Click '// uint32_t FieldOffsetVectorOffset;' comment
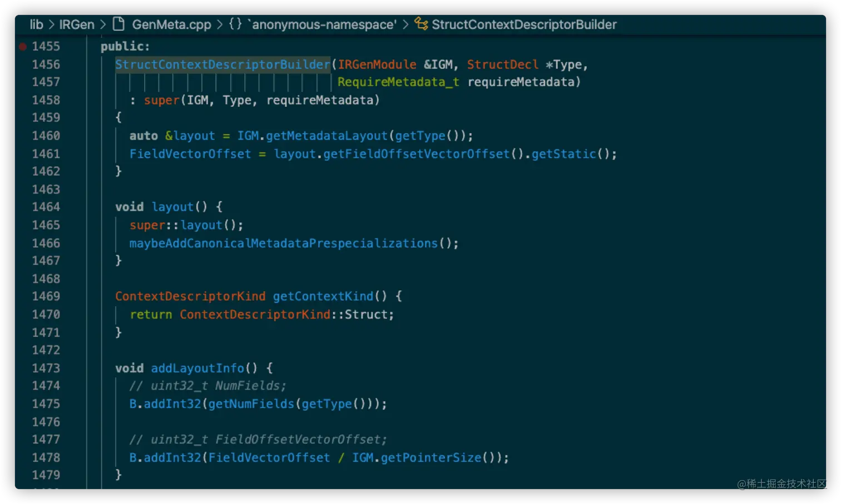 (258, 440)
